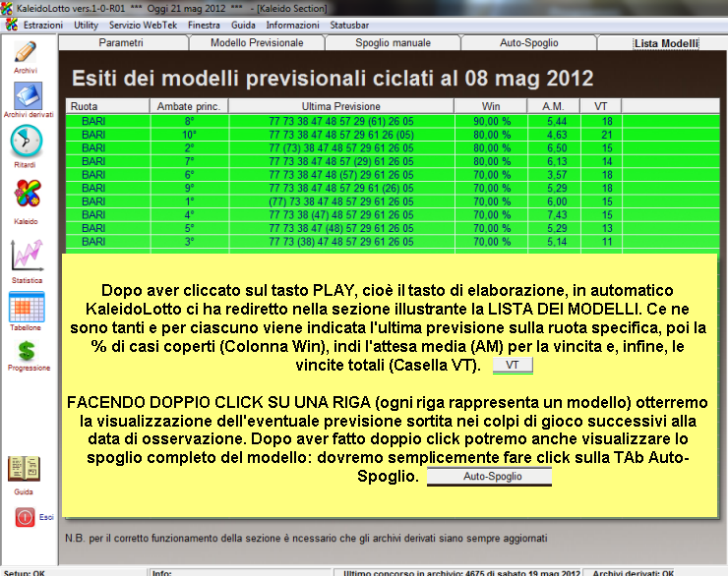Click the menu bar KaleidoLotto logo icon
Viewport: 728px width, 576px height.
(x=11, y=25)
